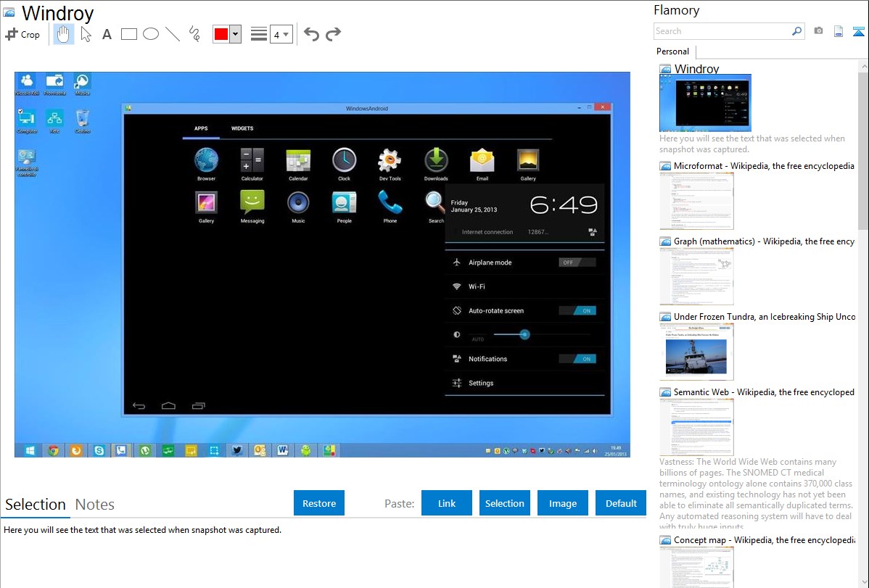Undo the last annotation
Image resolution: width=869 pixels, height=588 pixels.
coord(311,34)
